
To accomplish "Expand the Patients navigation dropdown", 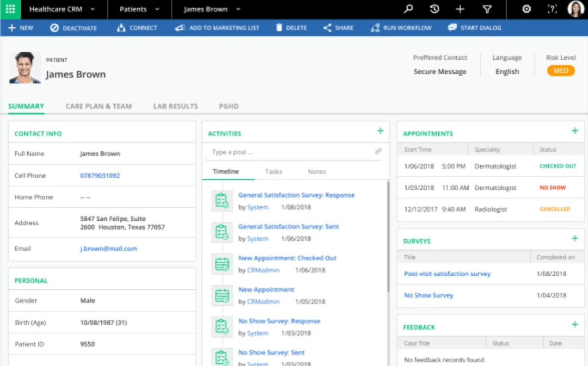I will pos(157,9).
